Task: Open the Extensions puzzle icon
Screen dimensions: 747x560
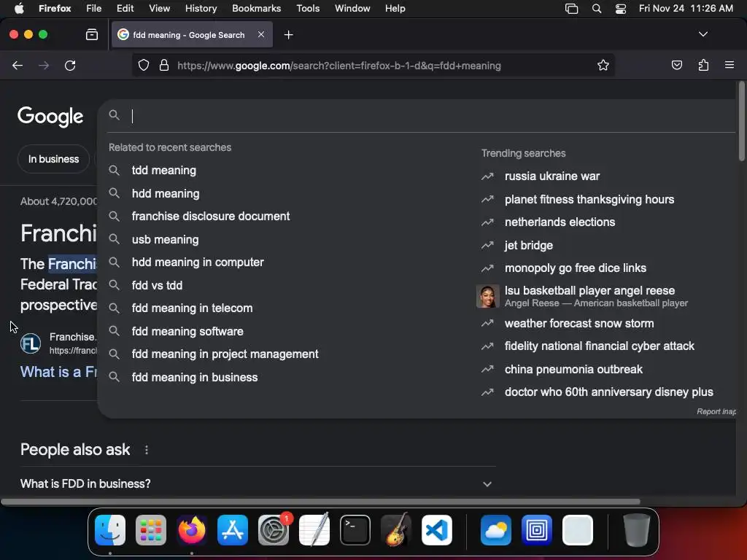Action: point(703,65)
